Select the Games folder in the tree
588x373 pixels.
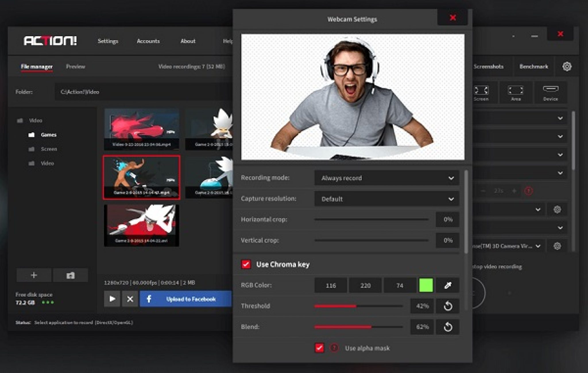point(48,135)
